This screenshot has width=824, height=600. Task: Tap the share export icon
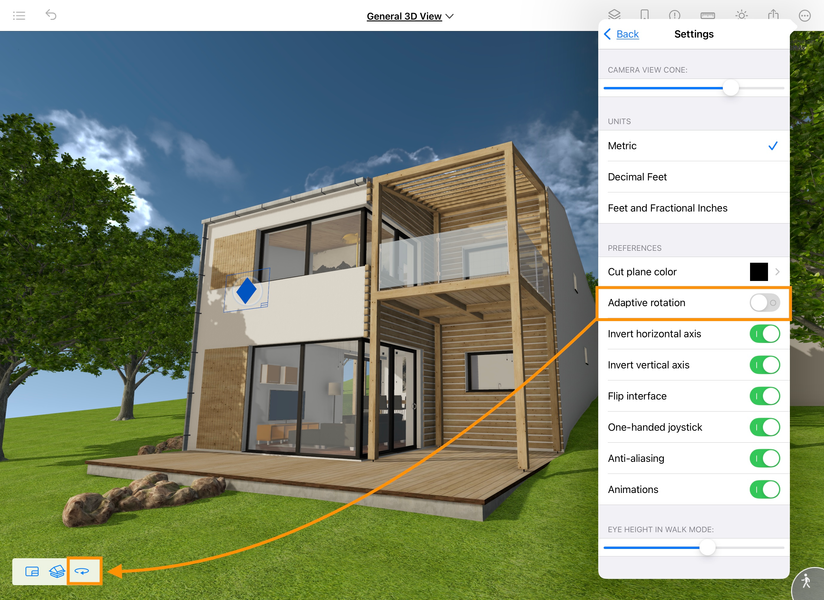[773, 15]
